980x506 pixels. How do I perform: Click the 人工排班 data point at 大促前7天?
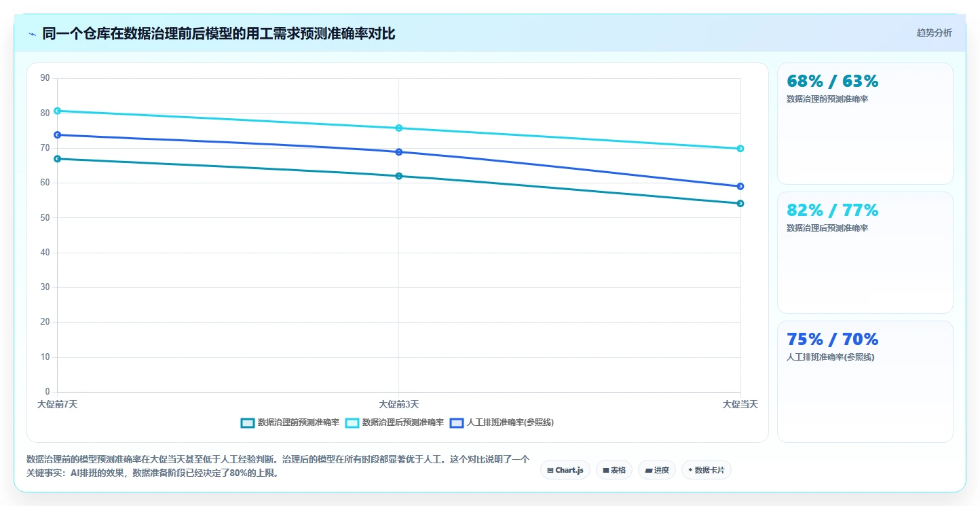point(58,135)
